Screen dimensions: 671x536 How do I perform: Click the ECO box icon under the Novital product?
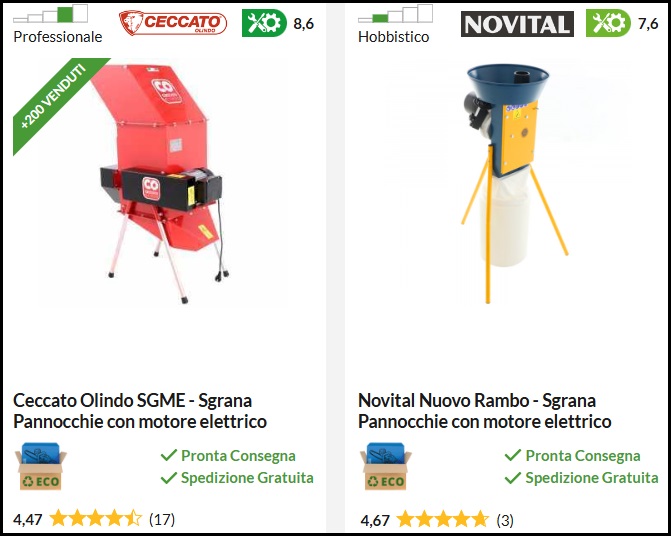coord(385,466)
